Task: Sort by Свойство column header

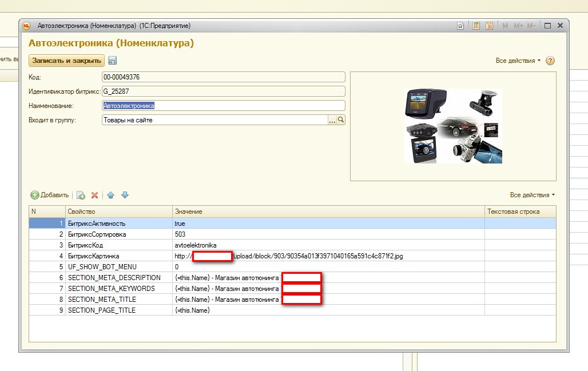Action: pos(119,212)
